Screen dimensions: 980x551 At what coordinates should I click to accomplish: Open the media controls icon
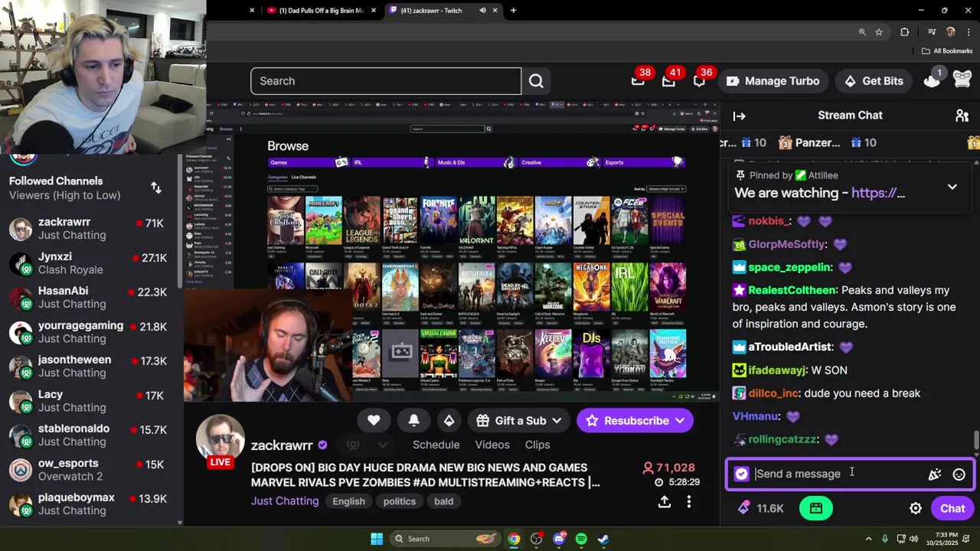click(x=932, y=32)
